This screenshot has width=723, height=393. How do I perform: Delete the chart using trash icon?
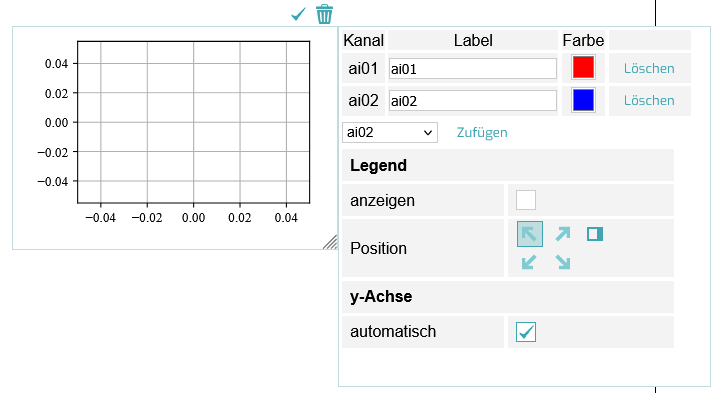[x=324, y=14]
